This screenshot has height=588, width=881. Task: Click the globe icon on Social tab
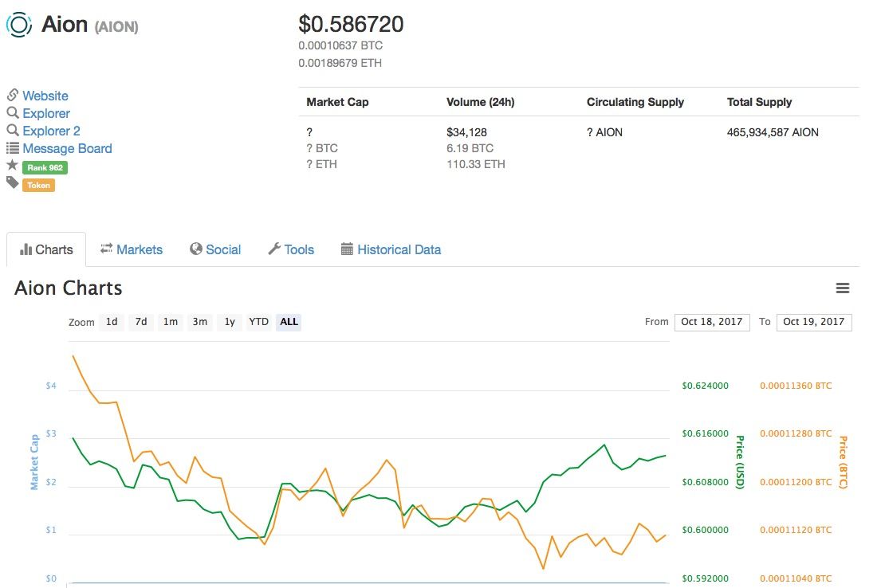point(195,249)
